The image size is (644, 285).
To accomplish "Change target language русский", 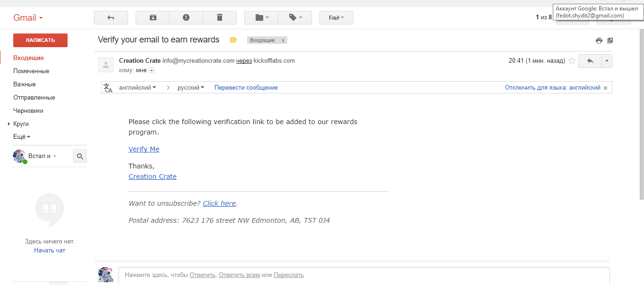I will click(191, 88).
